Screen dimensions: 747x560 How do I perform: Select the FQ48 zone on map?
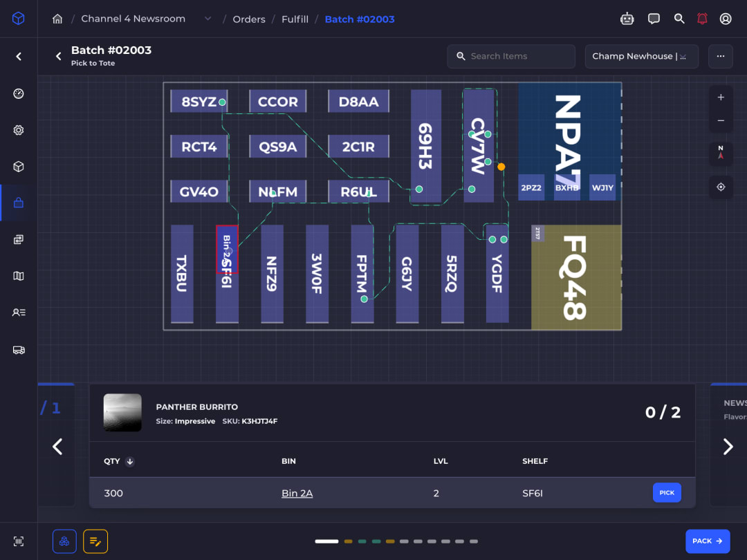576,277
